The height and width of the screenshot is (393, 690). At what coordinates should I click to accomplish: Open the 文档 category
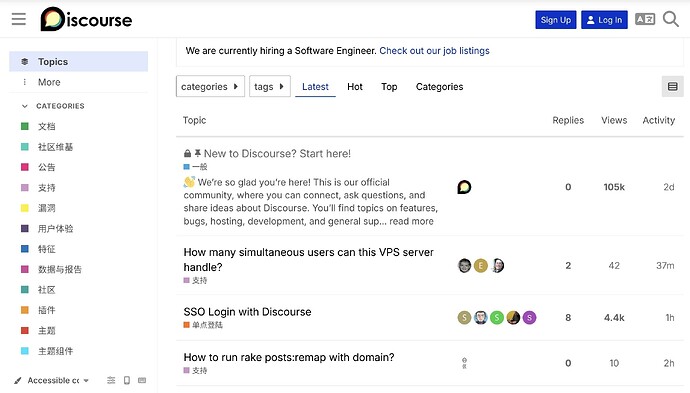tap(46, 126)
